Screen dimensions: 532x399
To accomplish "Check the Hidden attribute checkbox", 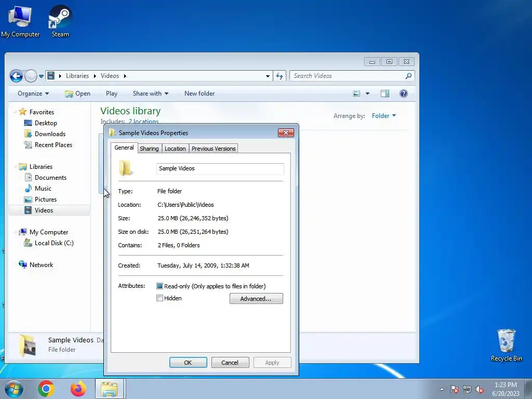I will tap(159, 298).
